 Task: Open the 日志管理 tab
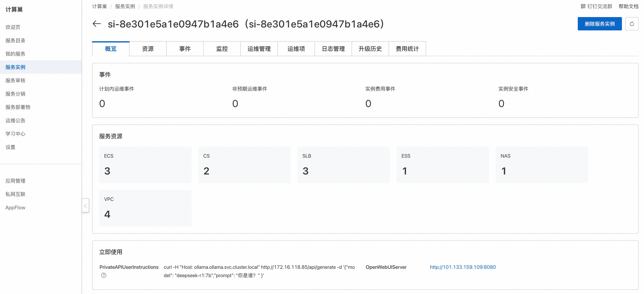333,49
